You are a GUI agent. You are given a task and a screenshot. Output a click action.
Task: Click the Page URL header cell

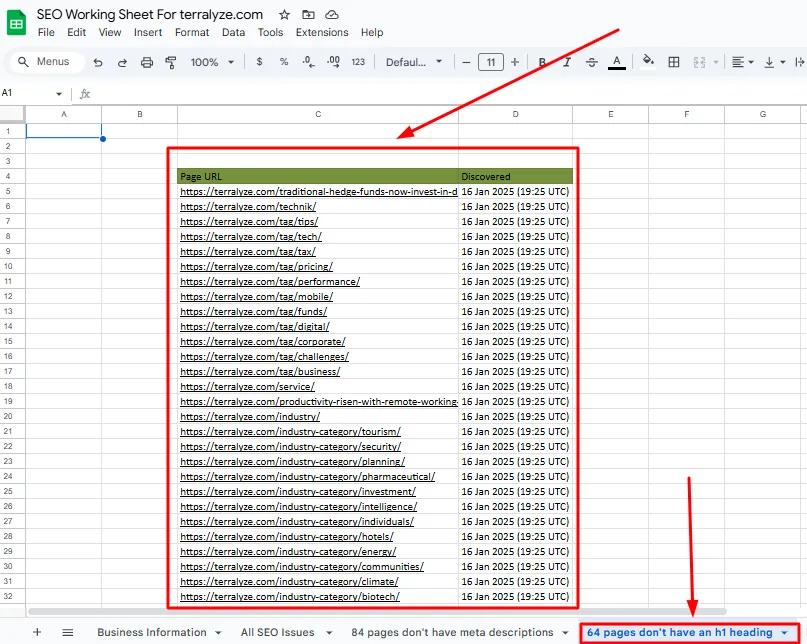[x=318, y=177]
